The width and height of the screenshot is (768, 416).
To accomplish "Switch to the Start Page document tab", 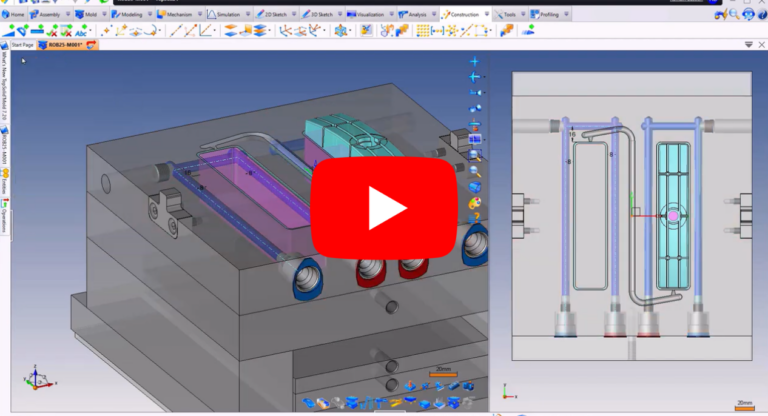I will 23,45.
